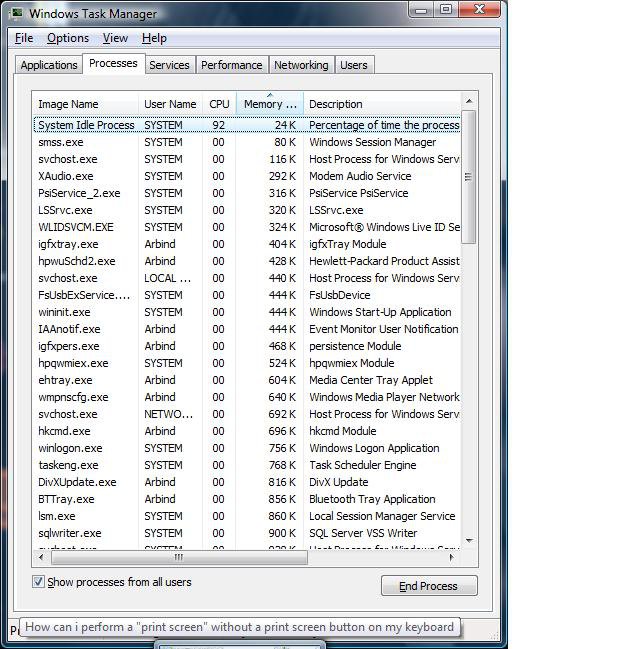Sort by the CPU column header

(219, 104)
